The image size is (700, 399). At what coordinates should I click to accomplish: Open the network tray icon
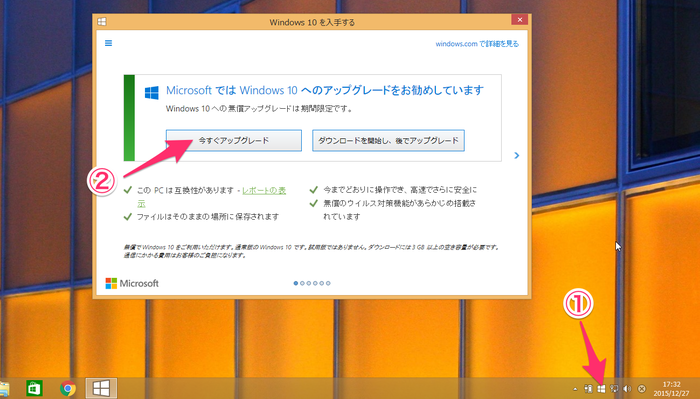[x=614, y=389]
